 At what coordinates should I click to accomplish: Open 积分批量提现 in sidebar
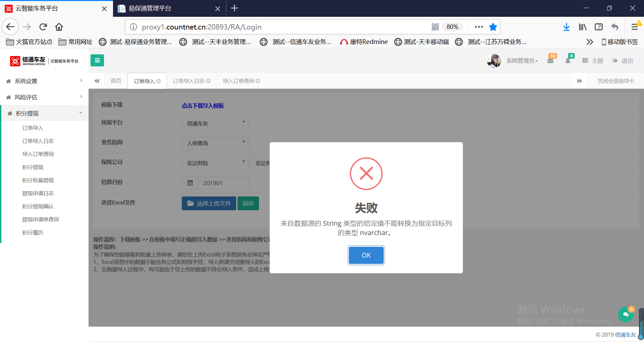tap(38, 180)
